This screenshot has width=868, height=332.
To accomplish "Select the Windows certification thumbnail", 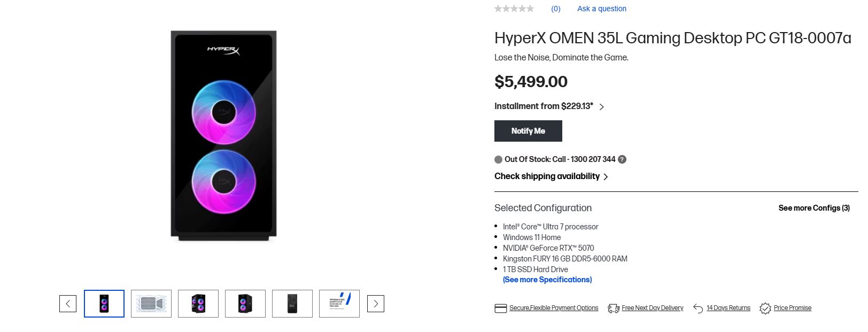I will pyautogui.click(x=339, y=303).
